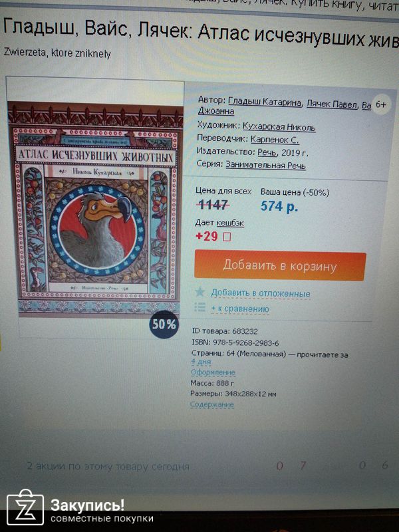
Task: Open author link Лячек Павел
Action: click(x=332, y=104)
